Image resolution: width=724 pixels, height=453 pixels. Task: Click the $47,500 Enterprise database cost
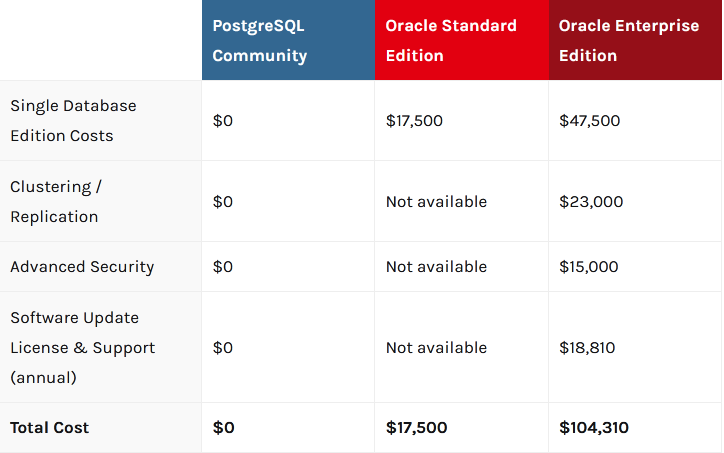(590, 121)
